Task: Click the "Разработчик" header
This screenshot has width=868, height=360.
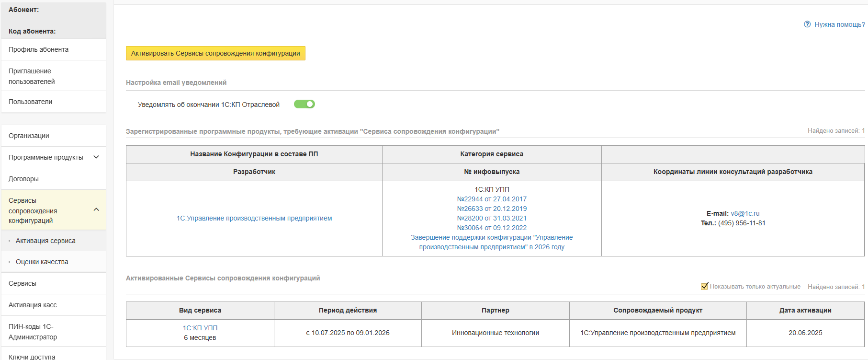Action: coord(254,172)
